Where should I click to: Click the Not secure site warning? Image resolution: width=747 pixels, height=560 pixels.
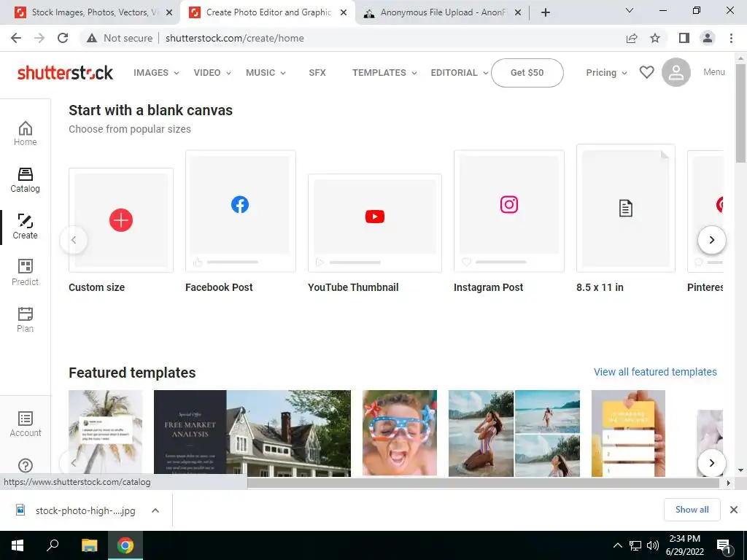pos(120,38)
